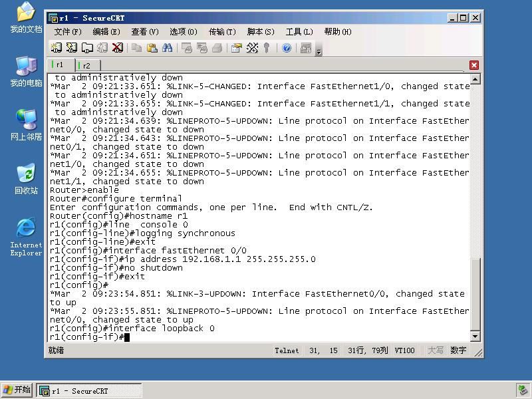Click the r1 - SecureCRT taskbar button

point(89,391)
